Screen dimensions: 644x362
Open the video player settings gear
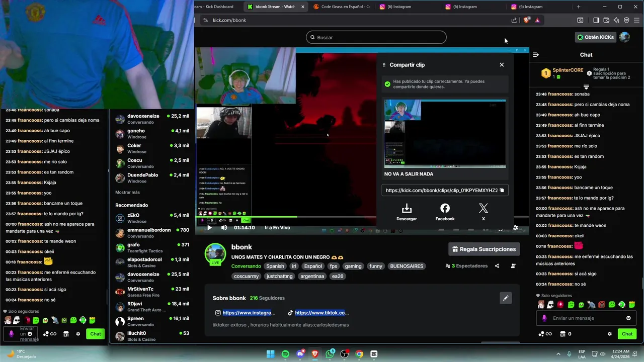point(515,228)
